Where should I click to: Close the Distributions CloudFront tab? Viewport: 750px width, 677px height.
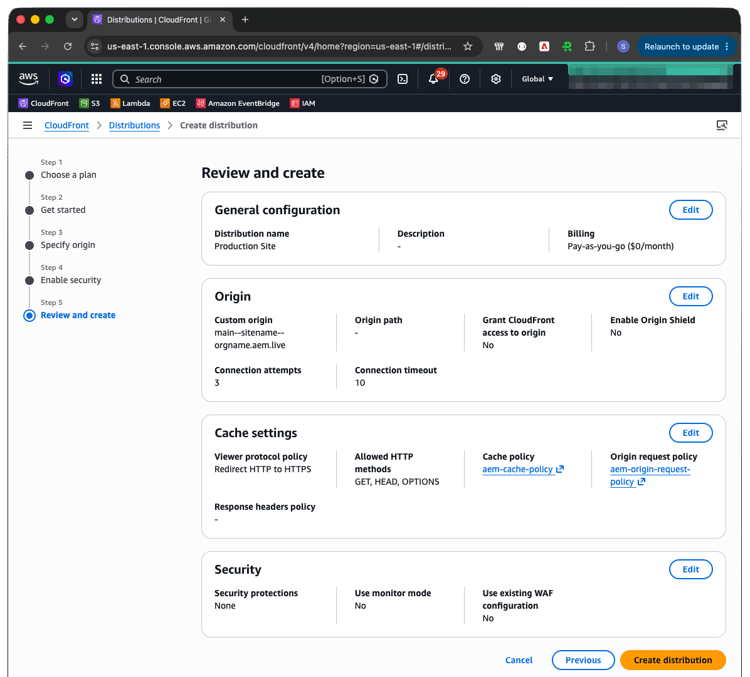click(222, 20)
